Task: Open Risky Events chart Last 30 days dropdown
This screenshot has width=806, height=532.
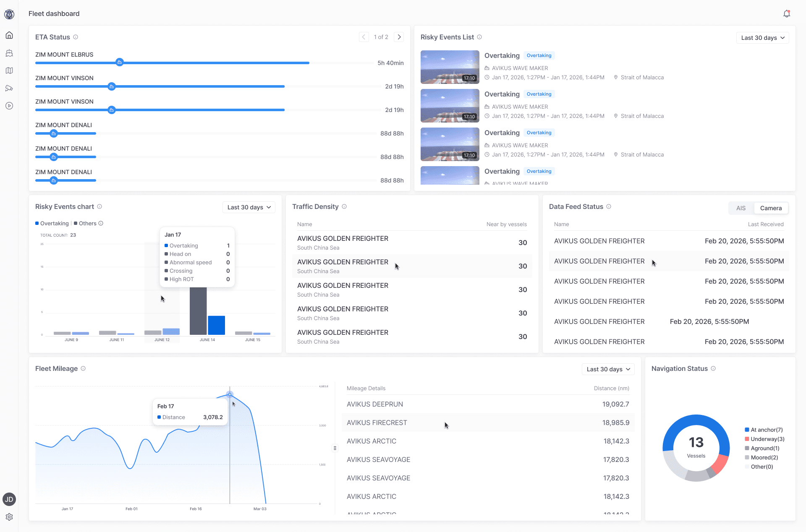Action: (x=249, y=207)
